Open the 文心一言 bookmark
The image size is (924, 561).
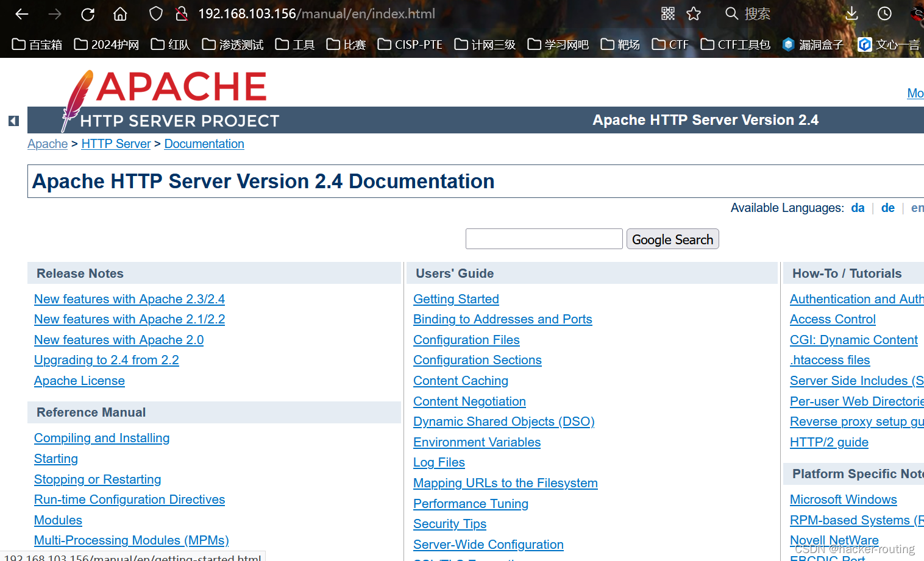tap(890, 44)
